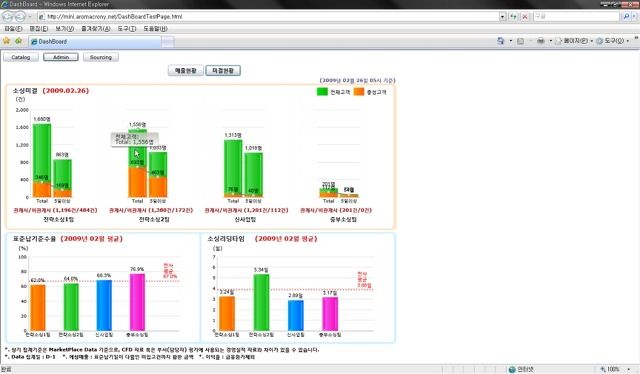Click red text 관계사/비관계사 (1,196건/484건)
The width and height of the screenshot is (640, 374).
tap(56, 210)
